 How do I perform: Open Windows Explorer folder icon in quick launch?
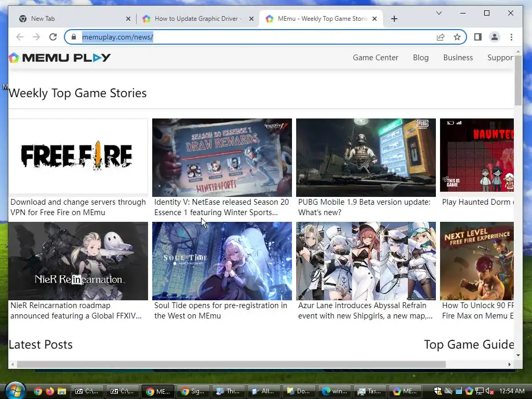(61, 391)
